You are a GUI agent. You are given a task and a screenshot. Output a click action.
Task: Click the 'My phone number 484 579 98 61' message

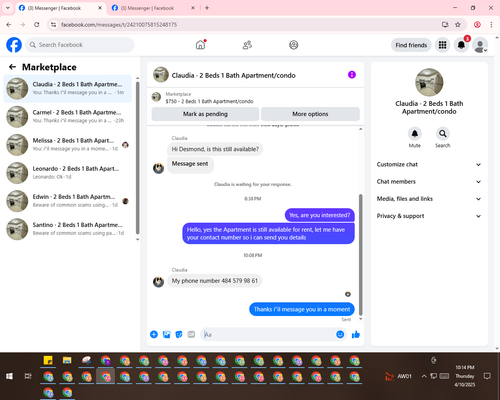click(215, 281)
